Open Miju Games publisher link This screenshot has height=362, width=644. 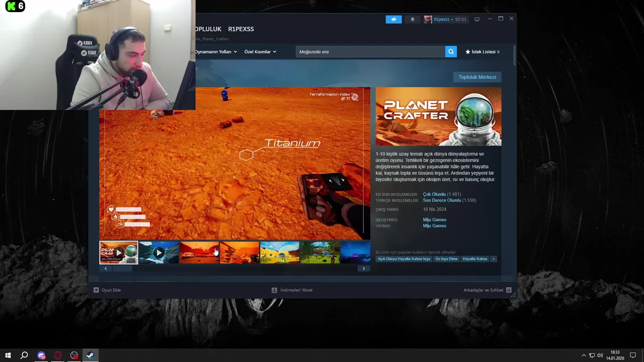[x=435, y=226]
